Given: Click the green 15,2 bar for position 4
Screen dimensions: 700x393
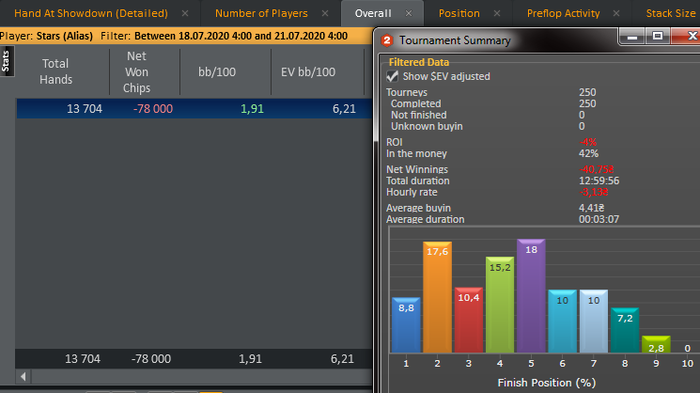Looking at the screenshot, I should 500,305.
